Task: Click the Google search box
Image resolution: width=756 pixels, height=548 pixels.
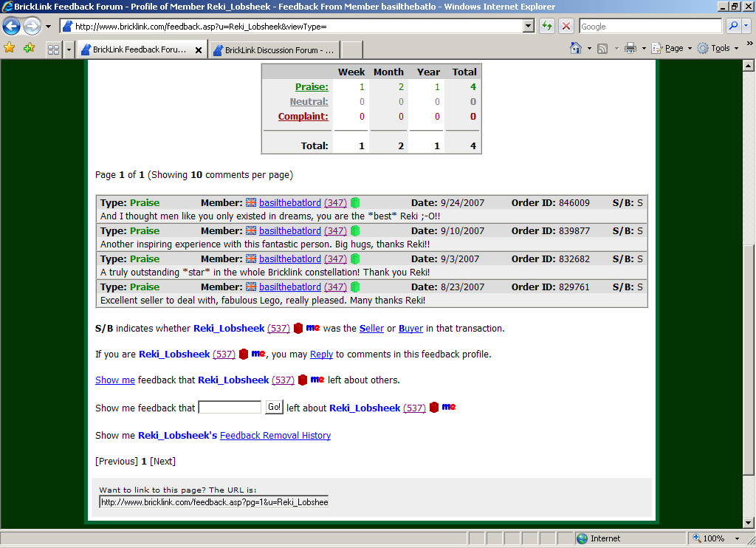Action: pos(650,27)
